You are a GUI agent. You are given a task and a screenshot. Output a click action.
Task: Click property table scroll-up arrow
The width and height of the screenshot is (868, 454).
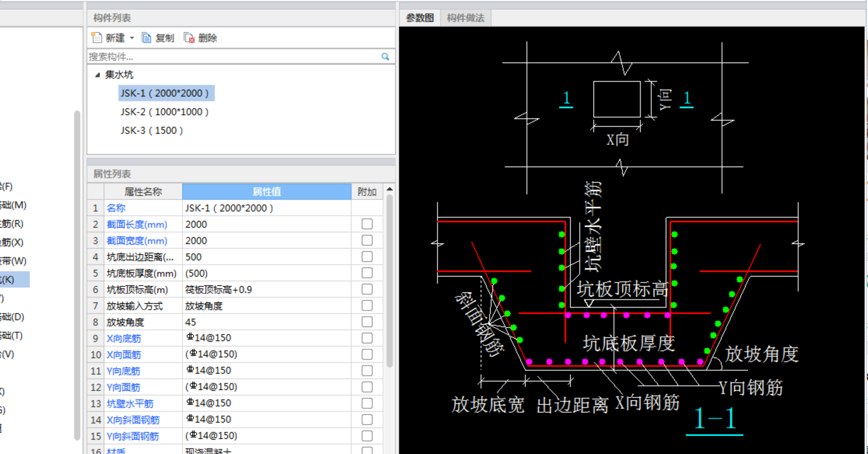[389, 189]
